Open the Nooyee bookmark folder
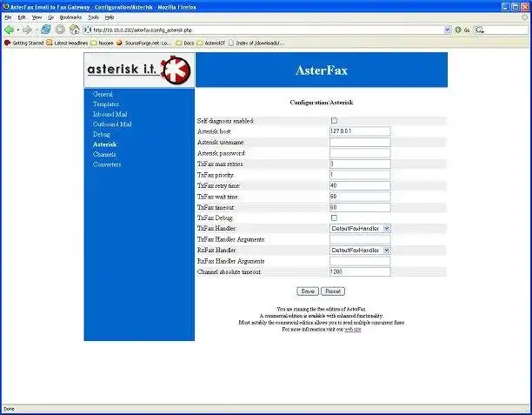This screenshot has height=415, width=532. 102,44
